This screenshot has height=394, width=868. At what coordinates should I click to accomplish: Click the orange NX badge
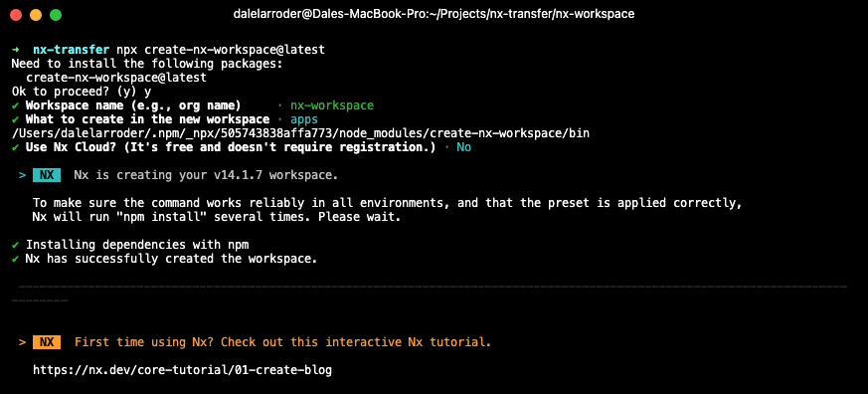point(47,342)
